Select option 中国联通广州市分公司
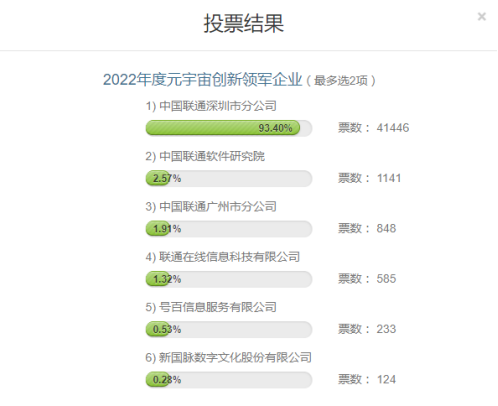 click(x=211, y=207)
